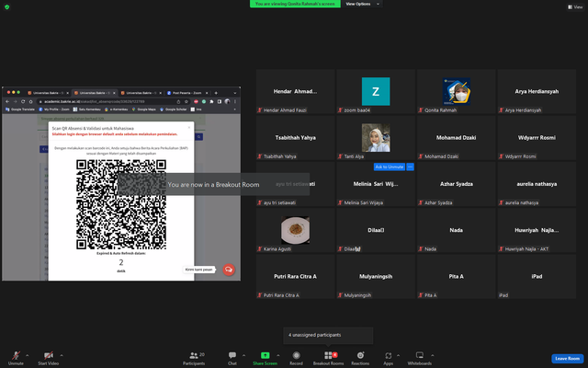
Task: Expand video options arrow beside Start Video
Action: pyautogui.click(x=62, y=355)
